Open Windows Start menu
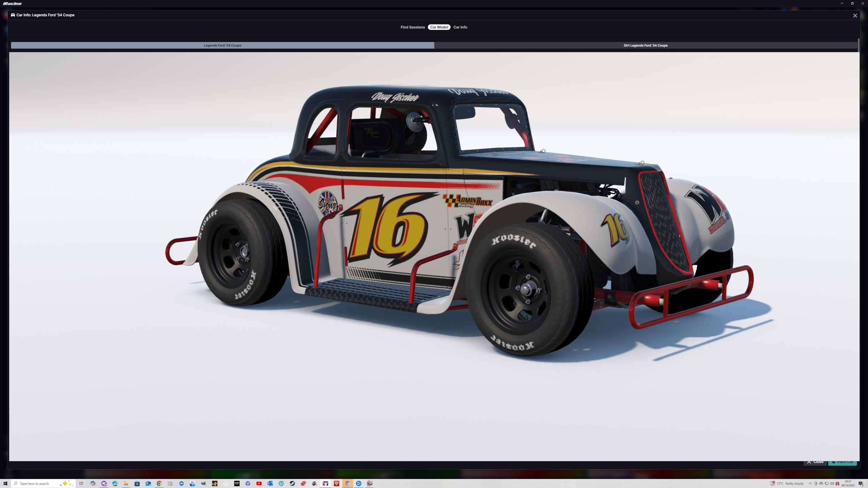Image resolution: width=868 pixels, height=488 pixels. click(x=5, y=484)
